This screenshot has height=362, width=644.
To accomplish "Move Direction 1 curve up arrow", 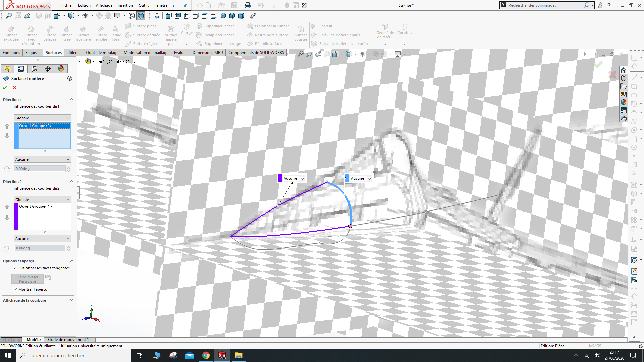I will (x=7, y=126).
